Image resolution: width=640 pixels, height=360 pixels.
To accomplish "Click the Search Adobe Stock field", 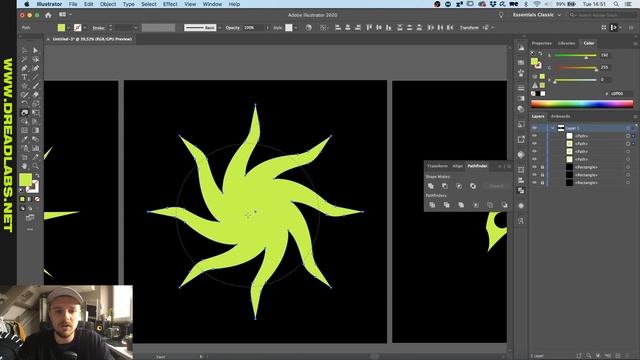I will [x=602, y=15].
